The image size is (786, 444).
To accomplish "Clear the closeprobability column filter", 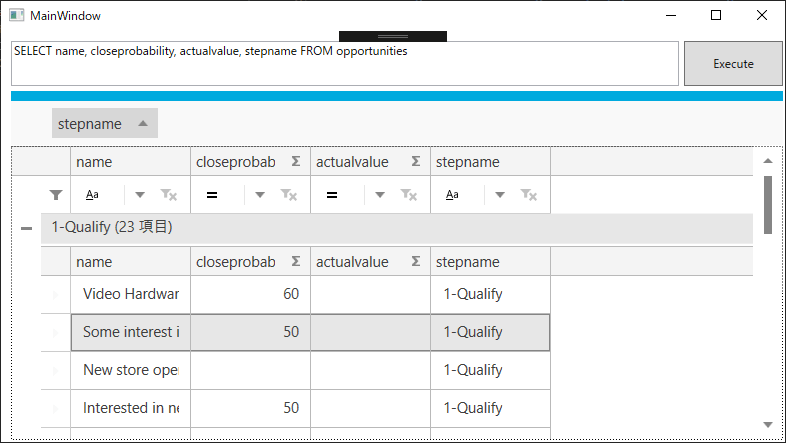I will pyautogui.click(x=289, y=195).
